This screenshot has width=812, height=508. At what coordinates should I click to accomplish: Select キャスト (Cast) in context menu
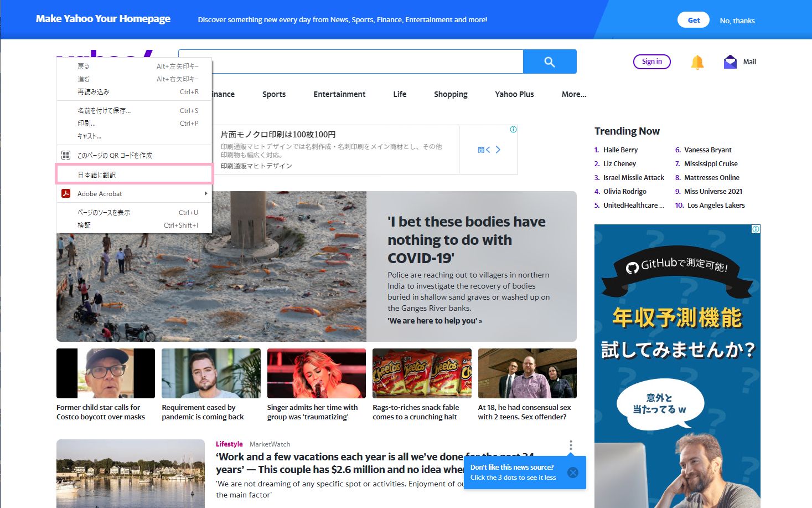(x=135, y=136)
